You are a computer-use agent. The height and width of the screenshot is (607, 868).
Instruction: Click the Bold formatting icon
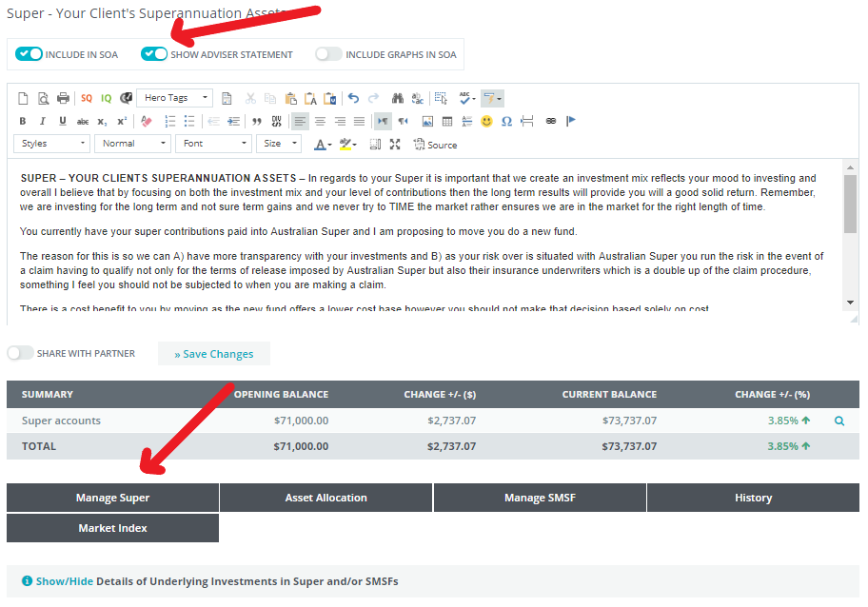[x=23, y=122]
